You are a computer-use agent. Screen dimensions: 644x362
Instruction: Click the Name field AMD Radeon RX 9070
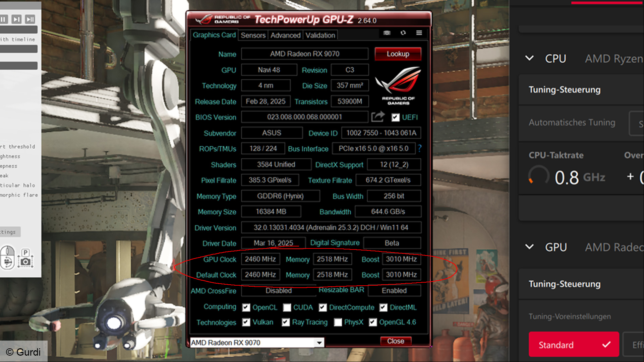(x=305, y=54)
